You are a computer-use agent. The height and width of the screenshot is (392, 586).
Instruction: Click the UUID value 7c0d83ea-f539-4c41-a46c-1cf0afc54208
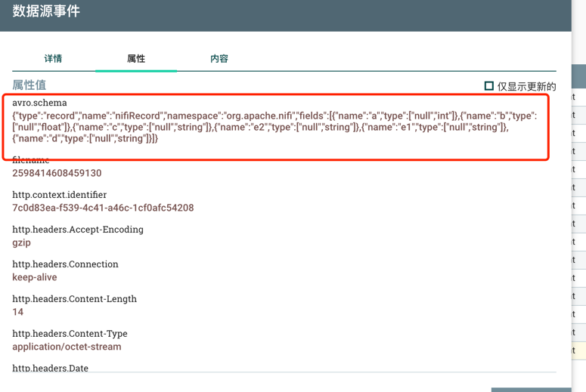(x=103, y=208)
